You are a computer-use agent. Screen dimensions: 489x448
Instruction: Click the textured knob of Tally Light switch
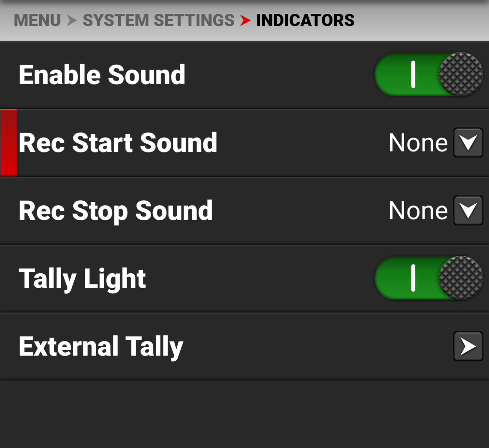click(x=461, y=278)
